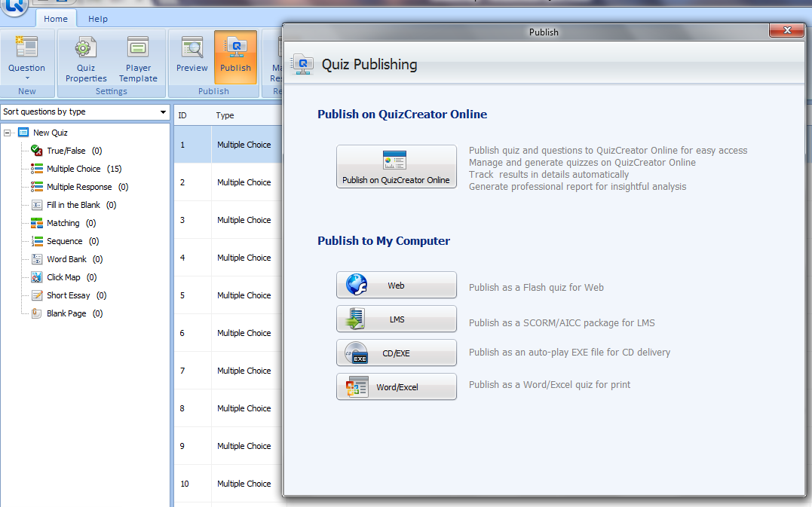This screenshot has width=812, height=507.
Task: Open Quiz Properties gear icon
Action: click(85, 47)
